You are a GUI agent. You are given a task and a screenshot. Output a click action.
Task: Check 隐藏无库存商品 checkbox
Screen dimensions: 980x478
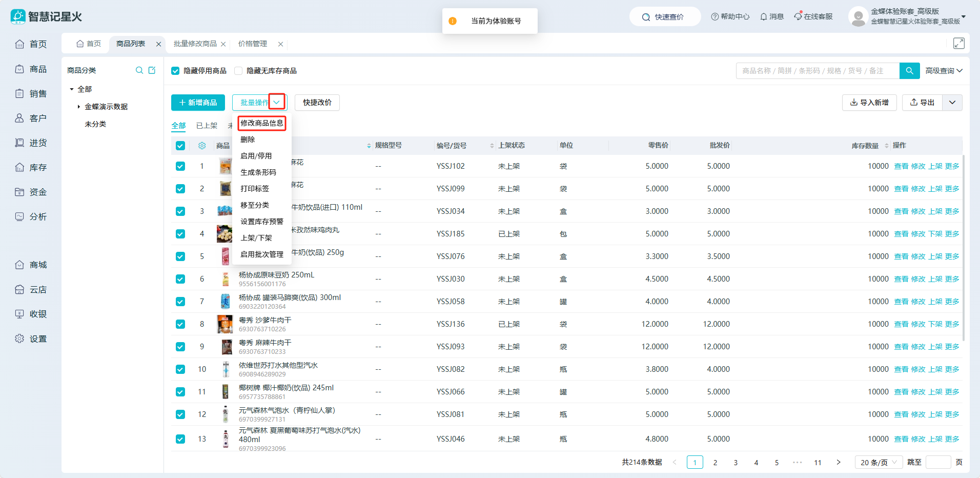coord(238,71)
